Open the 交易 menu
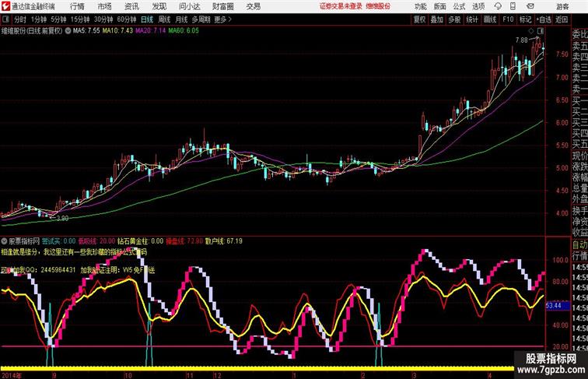This screenshot has height=379, width=588. (253, 6)
